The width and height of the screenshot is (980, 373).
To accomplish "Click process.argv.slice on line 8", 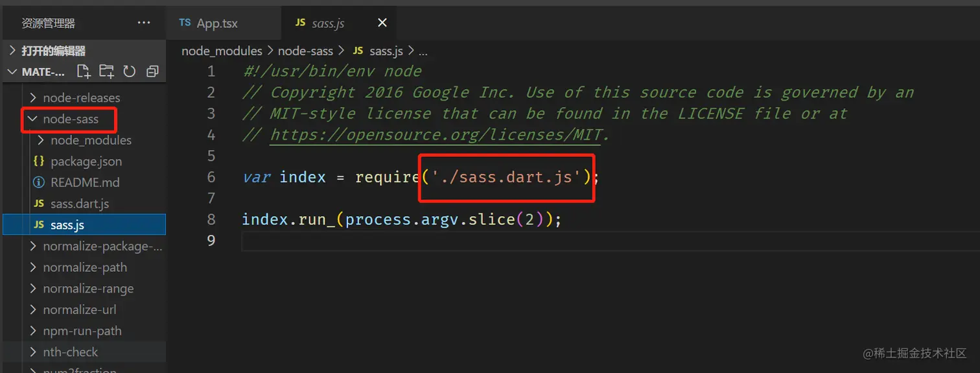I will pyautogui.click(x=430, y=220).
